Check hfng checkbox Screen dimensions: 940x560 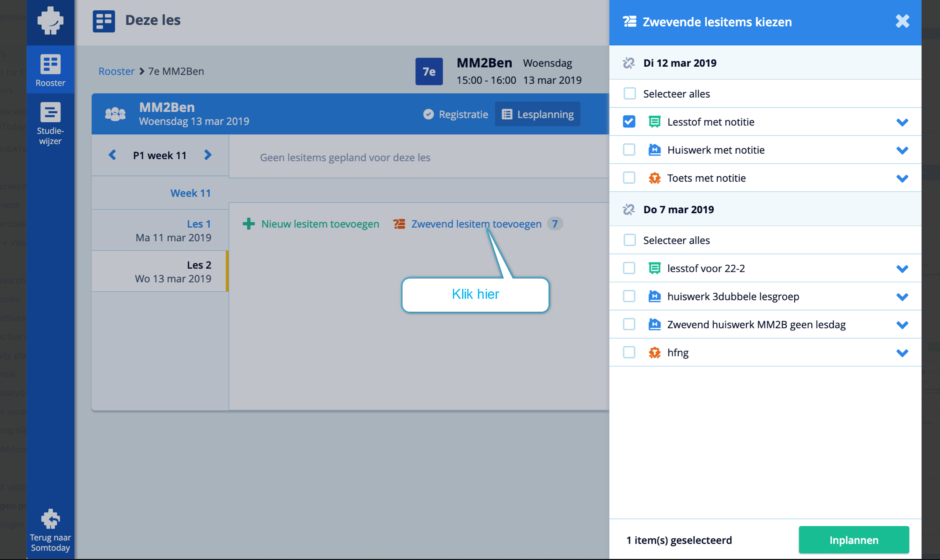[629, 352]
